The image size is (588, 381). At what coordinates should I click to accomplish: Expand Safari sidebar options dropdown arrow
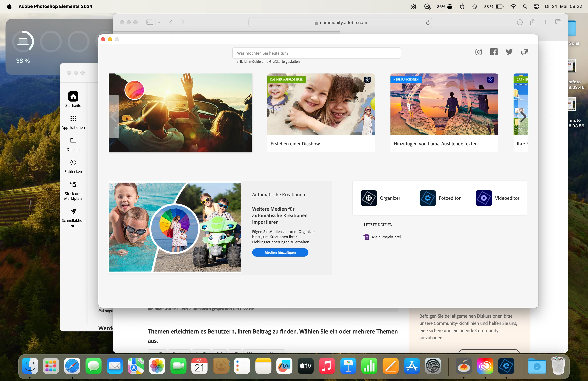(x=159, y=22)
